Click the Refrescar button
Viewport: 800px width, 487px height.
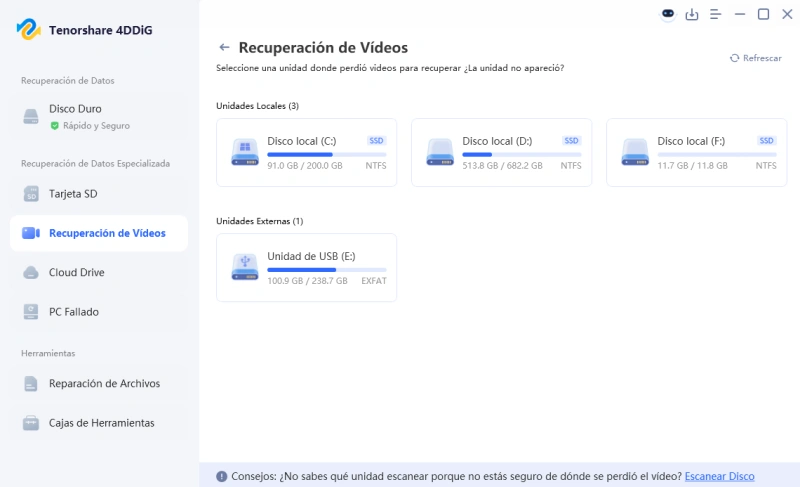coord(756,58)
